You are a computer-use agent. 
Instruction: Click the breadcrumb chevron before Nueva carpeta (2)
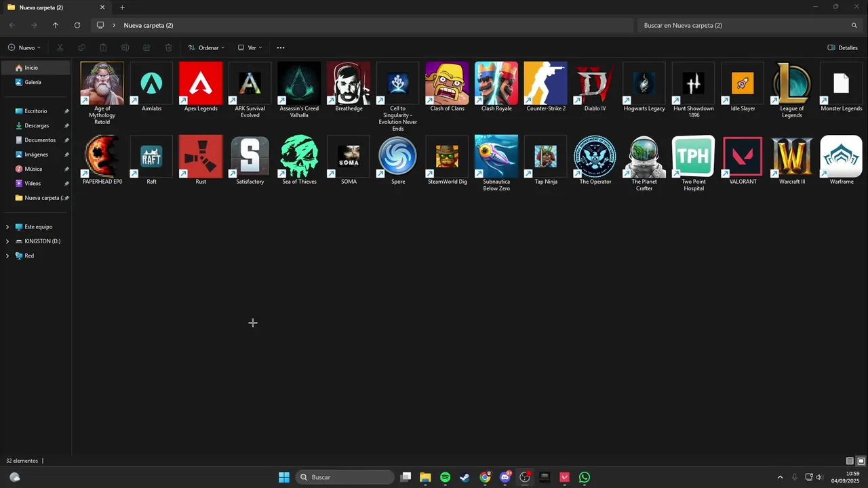pyautogui.click(x=114, y=25)
